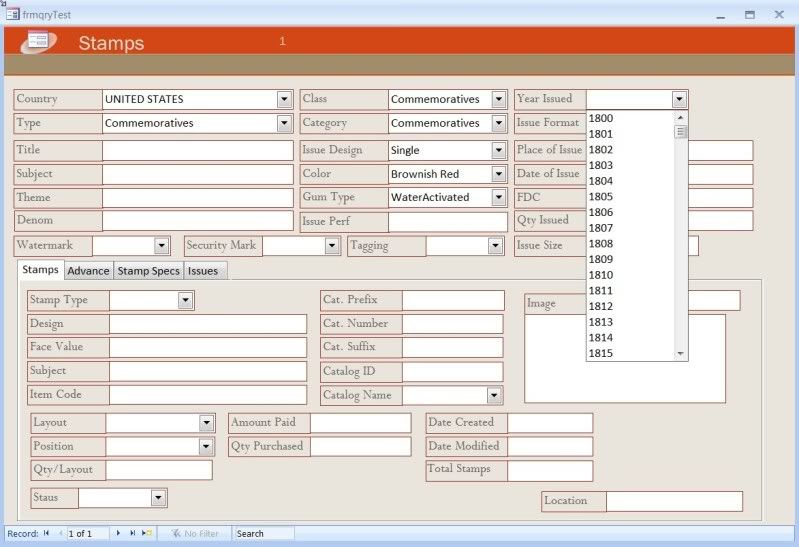
Task: Open the Country dropdown arrow
Action: [284, 99]
